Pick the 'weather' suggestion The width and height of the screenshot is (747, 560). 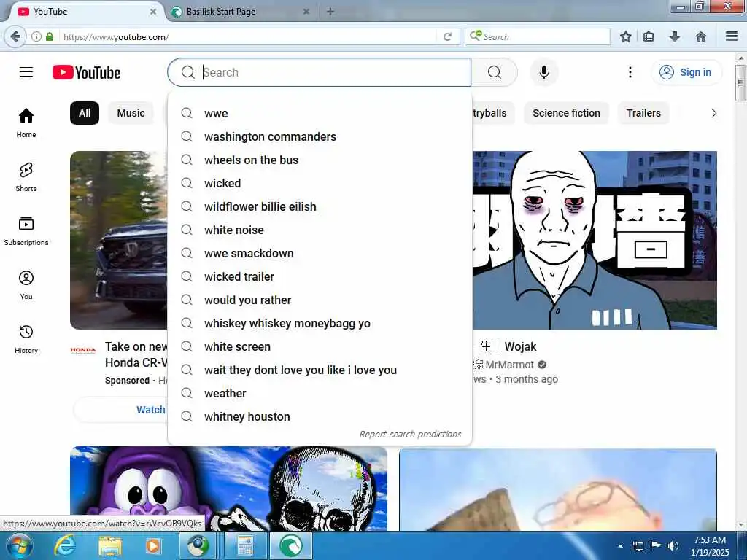pyautogui.click(x=320, y=393)
